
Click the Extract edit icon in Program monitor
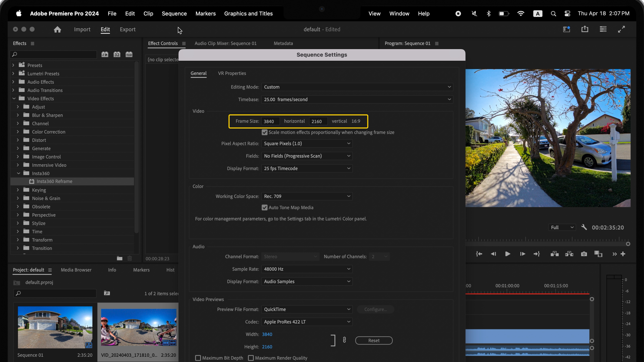569,254
